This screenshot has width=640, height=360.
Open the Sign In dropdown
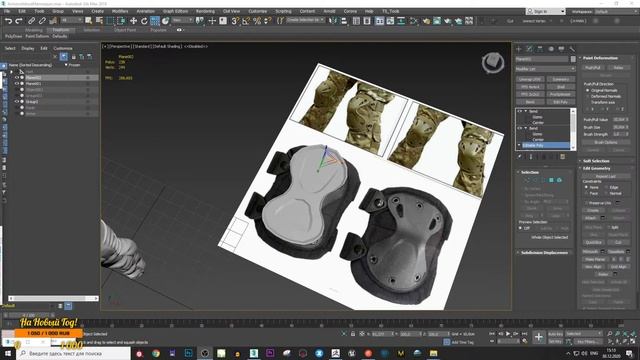[x=545, y=11]
